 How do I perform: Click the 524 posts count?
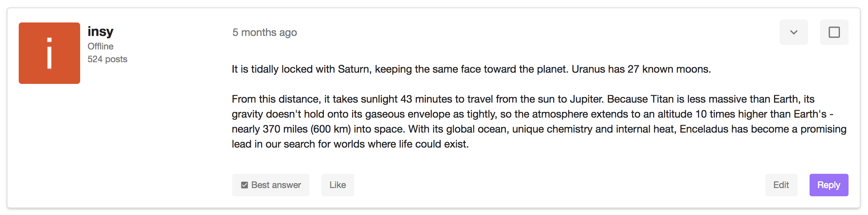click(107, 59)
